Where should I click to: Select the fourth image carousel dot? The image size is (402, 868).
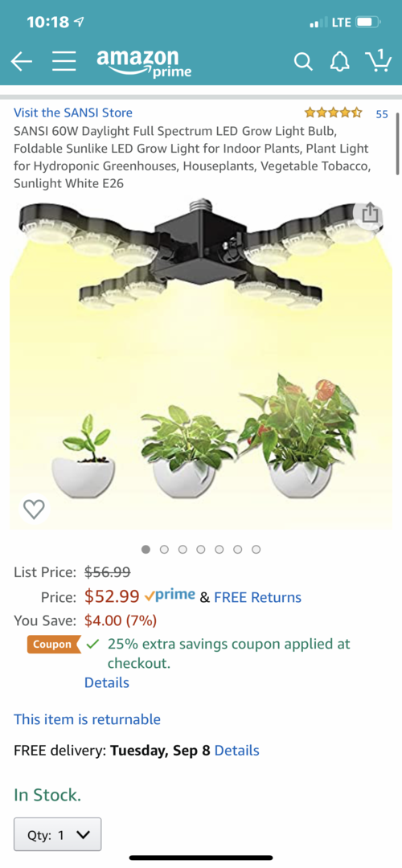click(x=201, y=549)
